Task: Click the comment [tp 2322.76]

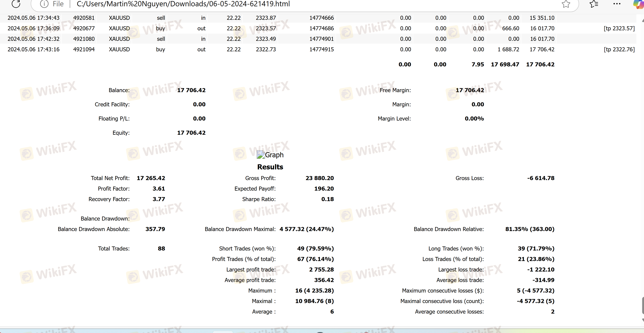Action: pos(619,49)
